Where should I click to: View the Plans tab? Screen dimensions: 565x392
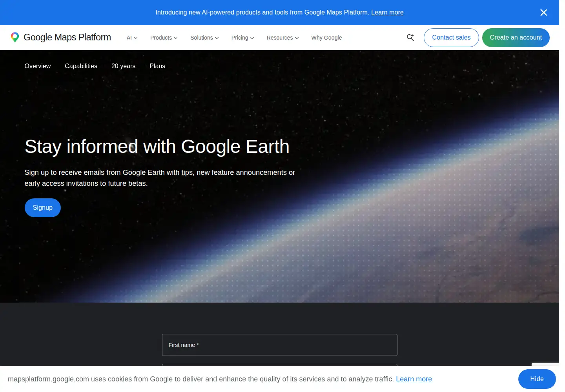point(157,66)
